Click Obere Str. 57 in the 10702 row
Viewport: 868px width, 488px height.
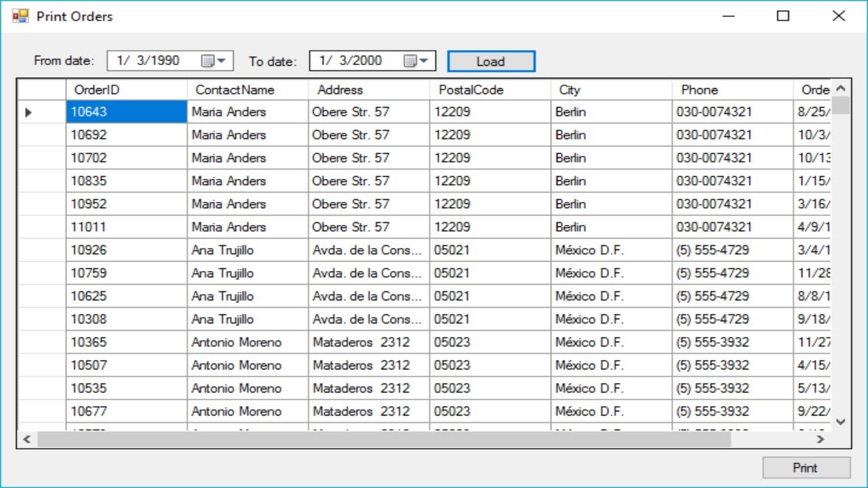[369, 158]
